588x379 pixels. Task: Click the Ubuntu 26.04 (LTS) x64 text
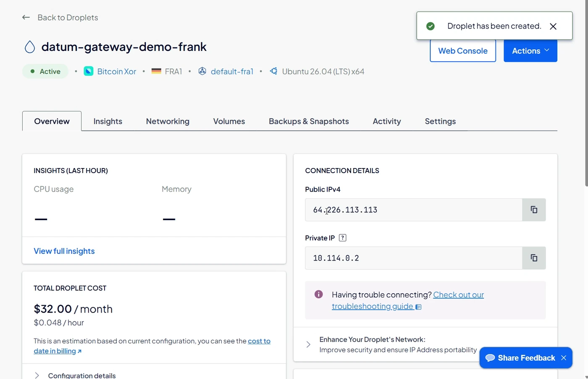pyautogui.click(x=323, y=71)
